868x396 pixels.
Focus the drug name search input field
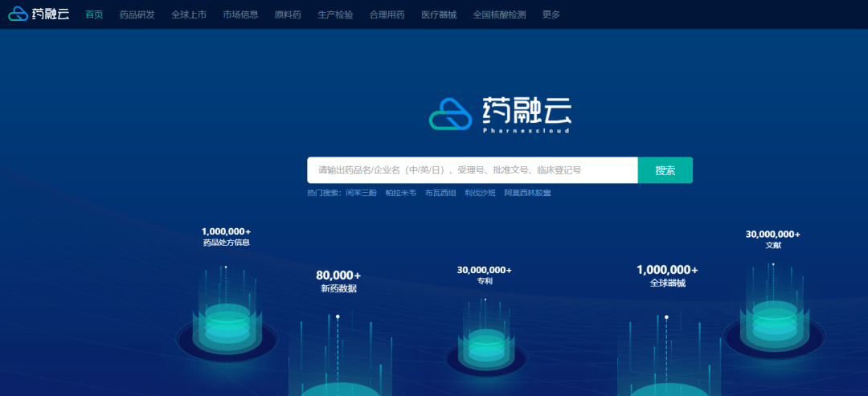pyautogui.click(x=473, y=170)
